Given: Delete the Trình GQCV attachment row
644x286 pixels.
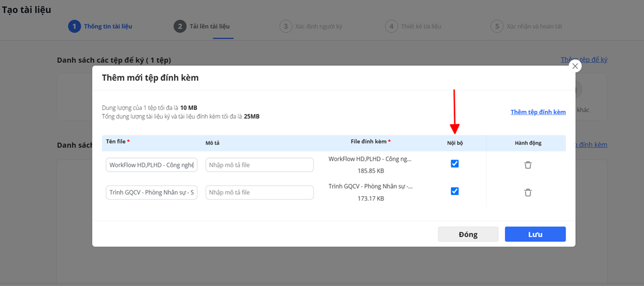Looking at the screenshot, I should click(x=528, y=192).
